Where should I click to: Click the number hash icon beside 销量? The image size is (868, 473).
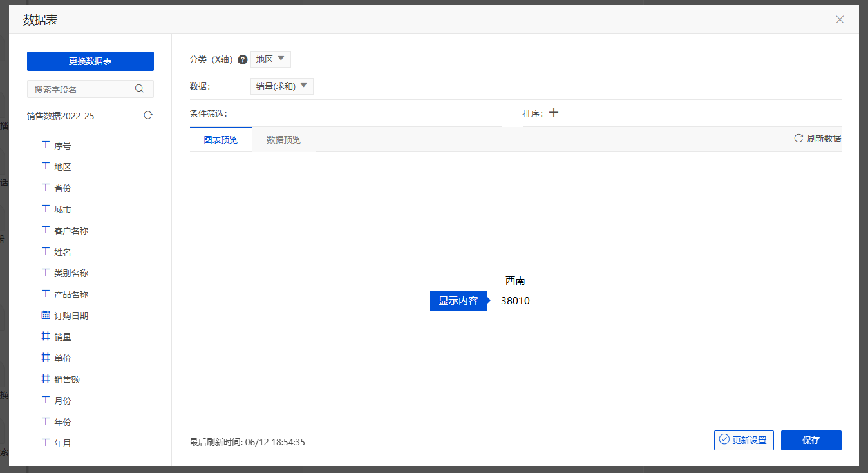click(x=46, y=336)
